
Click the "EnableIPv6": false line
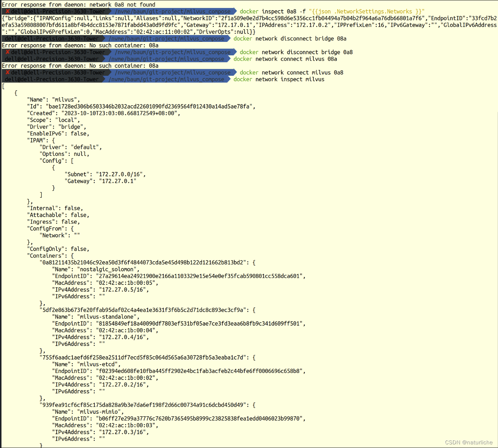pos(58,134)
